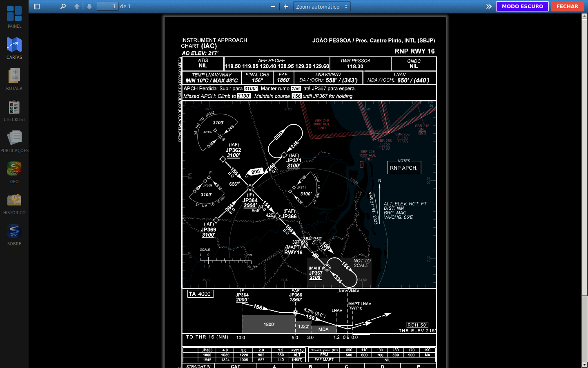Click the APP RECIFE frequencies cell
The height and width of the screenshot is (368, 588).
pyautogui.click(x=277, y=63)
